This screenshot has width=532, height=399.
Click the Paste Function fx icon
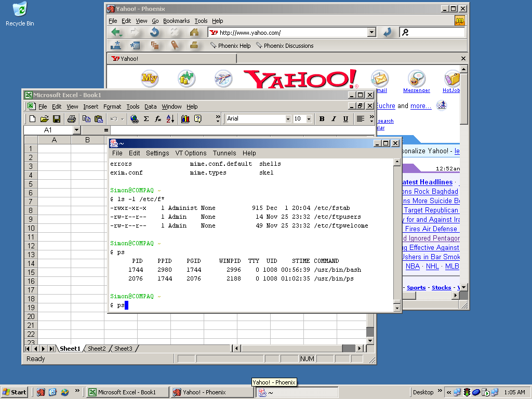click(x=158, y=119)
